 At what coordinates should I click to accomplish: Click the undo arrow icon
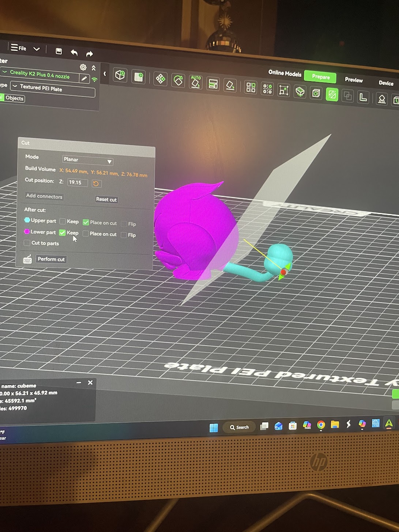click(74, 53)
